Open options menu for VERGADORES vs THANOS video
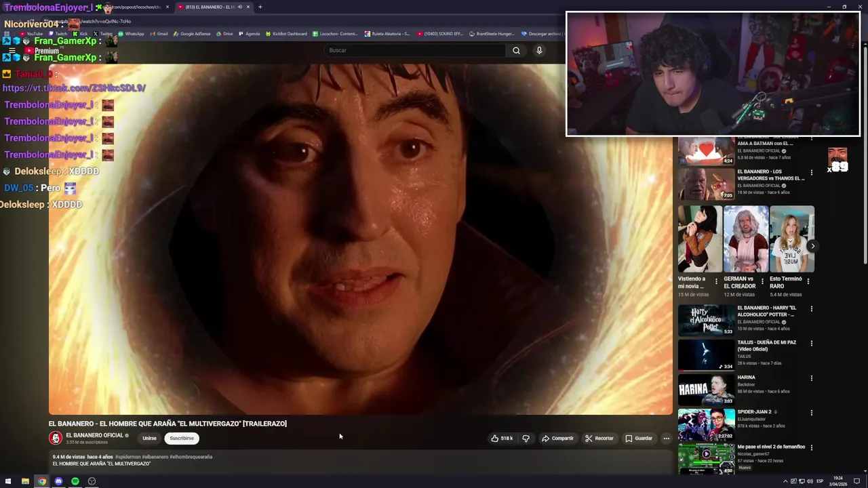 811,172
